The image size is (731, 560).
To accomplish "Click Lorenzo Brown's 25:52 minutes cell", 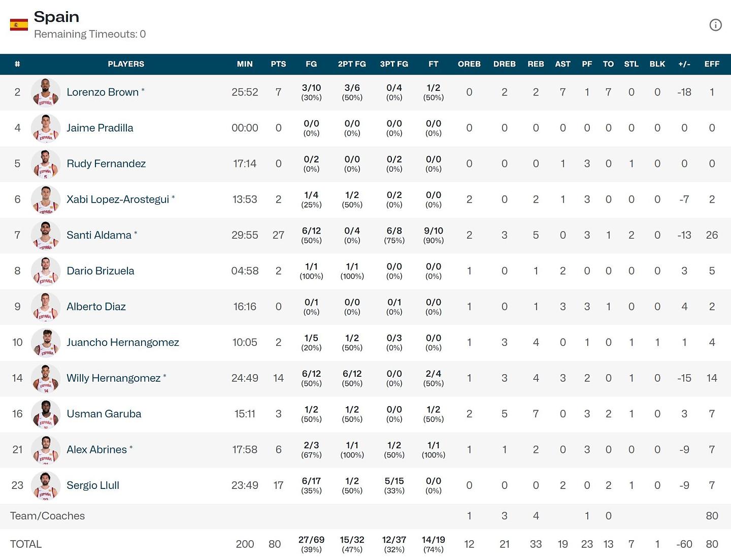I will (245, 92).
